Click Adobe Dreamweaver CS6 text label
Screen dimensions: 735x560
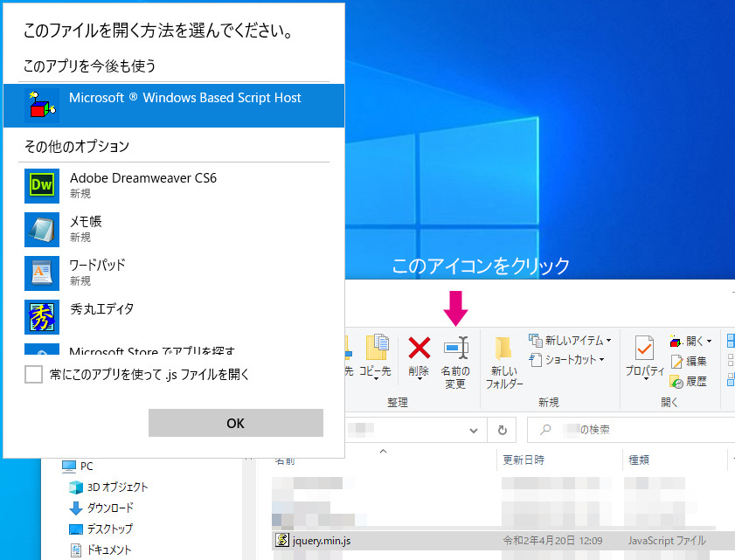(x=143, y=178)
